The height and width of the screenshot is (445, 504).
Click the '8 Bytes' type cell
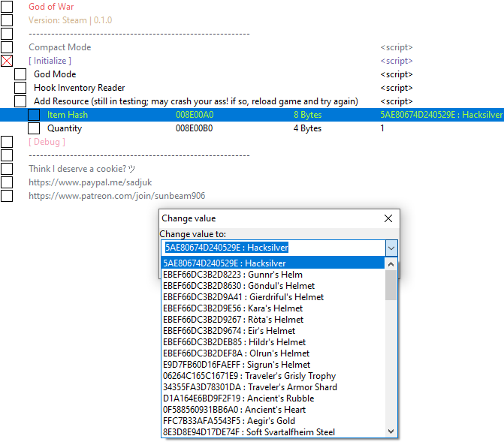(x=308, y=115)
